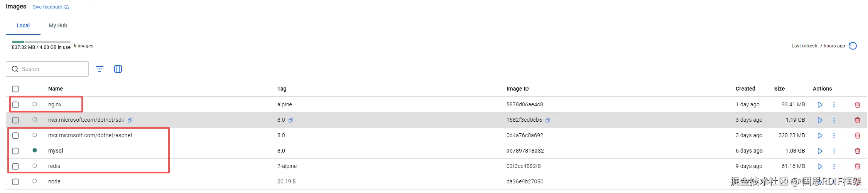The height and width of the screenshot is (193, 868).
Task: Click into the image Search field
Action: 52,69
